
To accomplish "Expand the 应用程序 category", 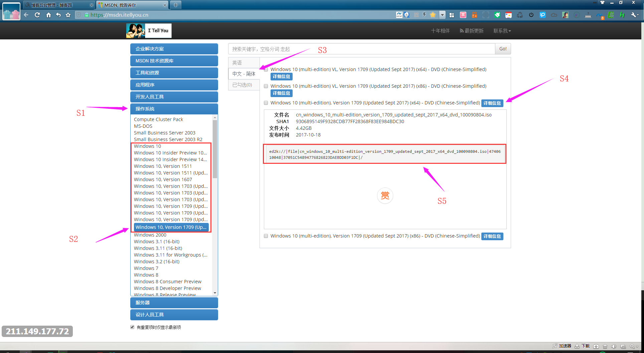I will (x=174, y=85).
